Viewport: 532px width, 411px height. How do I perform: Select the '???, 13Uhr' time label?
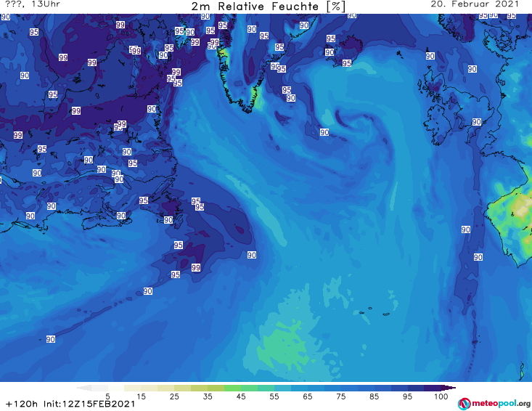[33, 4]
